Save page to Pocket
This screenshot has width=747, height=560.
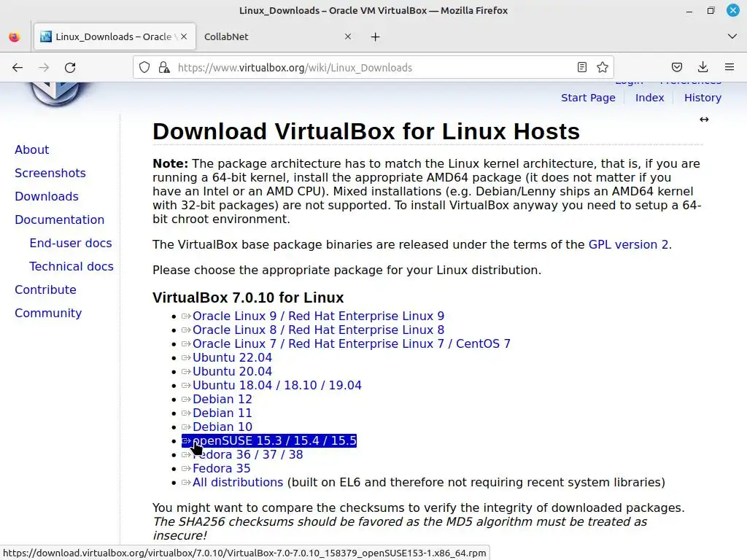[677, 67]
